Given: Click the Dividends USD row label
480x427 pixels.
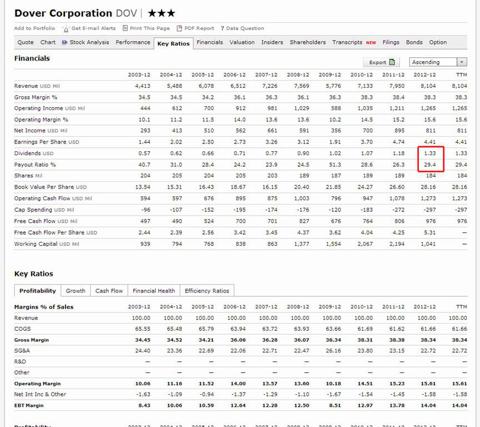Looking at the screenshot, I should coord(34,153).
